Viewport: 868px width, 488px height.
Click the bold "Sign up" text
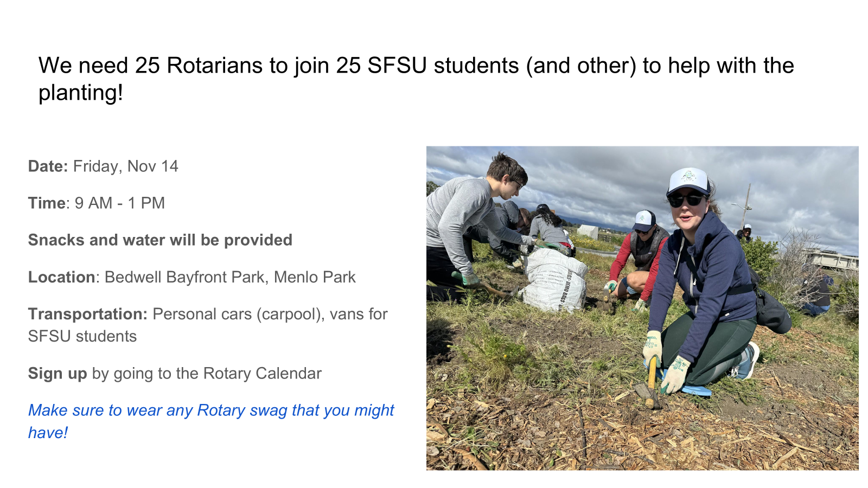(58, 374)
